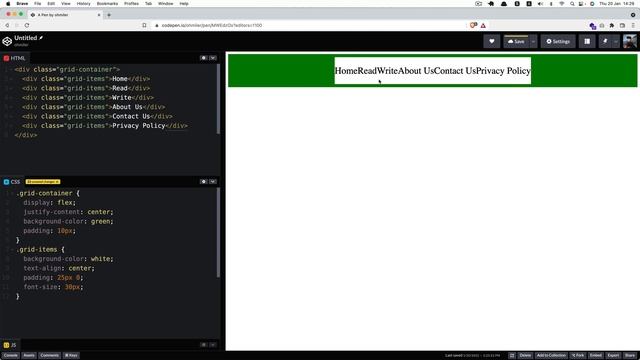This screenshot has height=360, width=640.
Task: Open the Comments panel
Action: coord(49,356)
